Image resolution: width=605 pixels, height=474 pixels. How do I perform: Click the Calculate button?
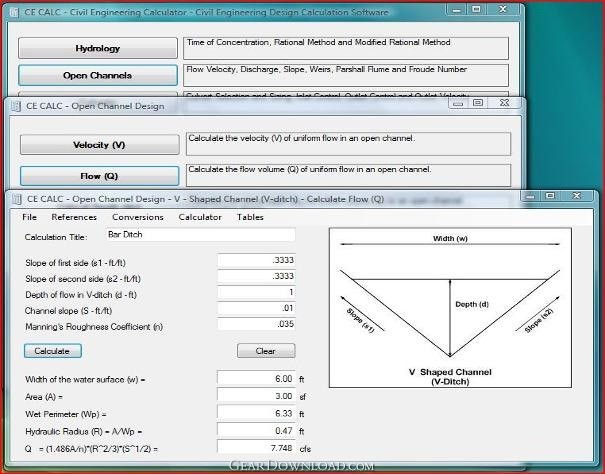pos(52,351)
